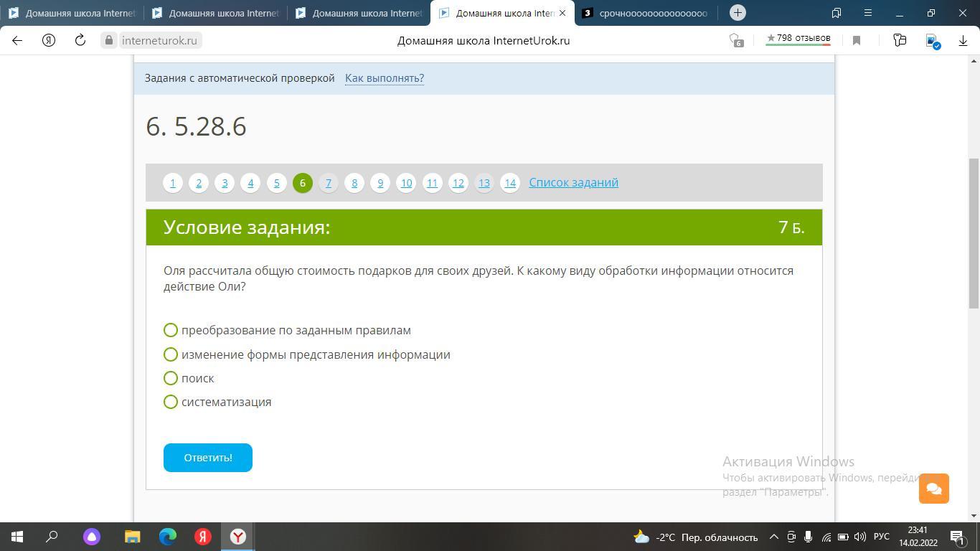This screenshot has height=551, width=980.
Task: Click the page vertical scrollbar thumb
Action: (974, 233)
